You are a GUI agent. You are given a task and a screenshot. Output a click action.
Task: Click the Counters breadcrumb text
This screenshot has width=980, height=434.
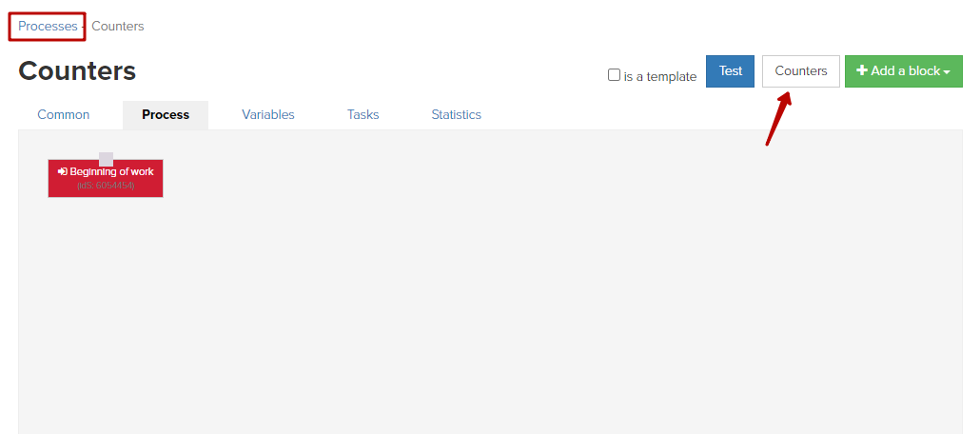pyautogui.click(x=117, y=27)
